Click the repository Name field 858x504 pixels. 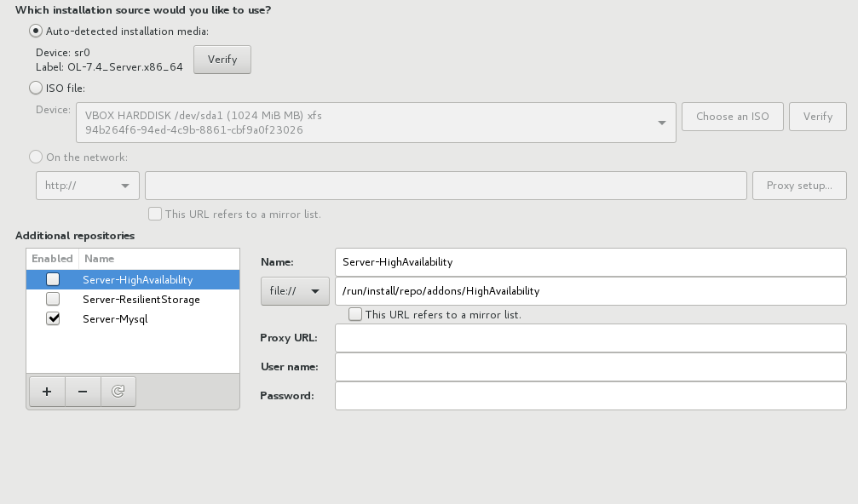[x=590, y=262]
